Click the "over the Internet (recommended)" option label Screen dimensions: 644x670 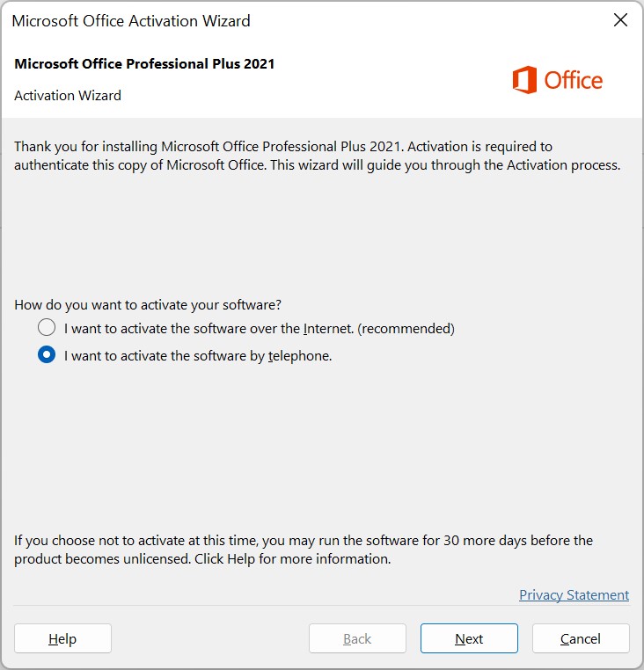tap(260, 329)
